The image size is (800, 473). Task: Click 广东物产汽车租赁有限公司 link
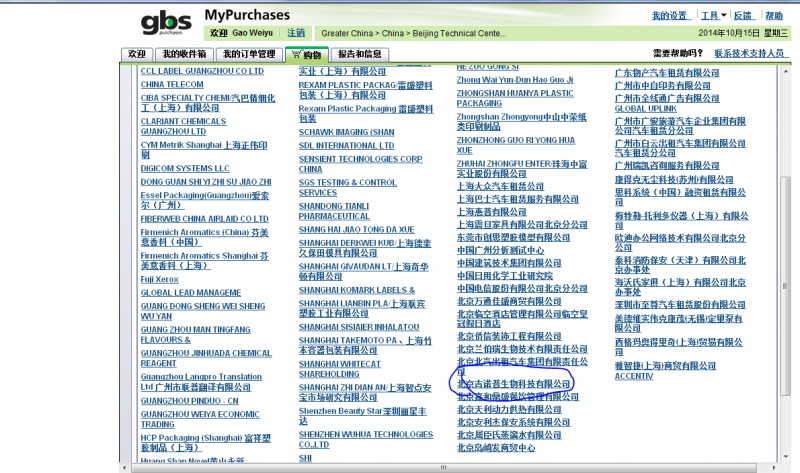click(667, 72)
